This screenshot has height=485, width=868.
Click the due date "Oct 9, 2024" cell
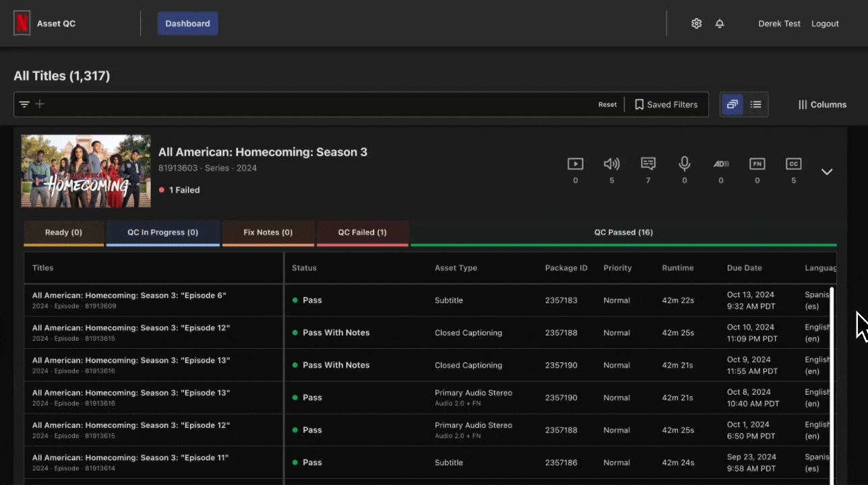pyautogui.click(x=752, y=365)
